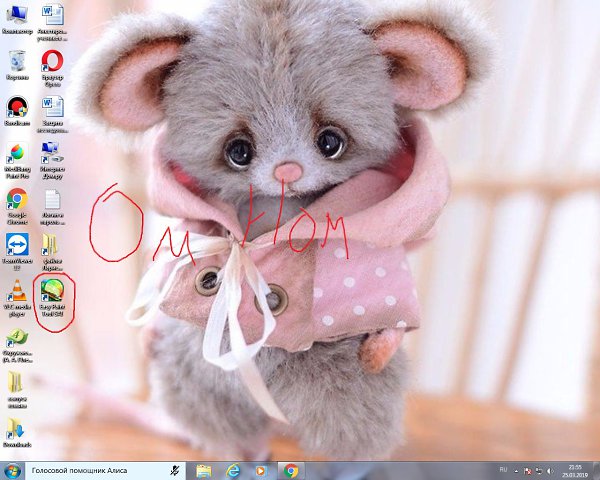Select the Word document at top of second column
This screenshot has height=480, width=600.
coord(52,23)
